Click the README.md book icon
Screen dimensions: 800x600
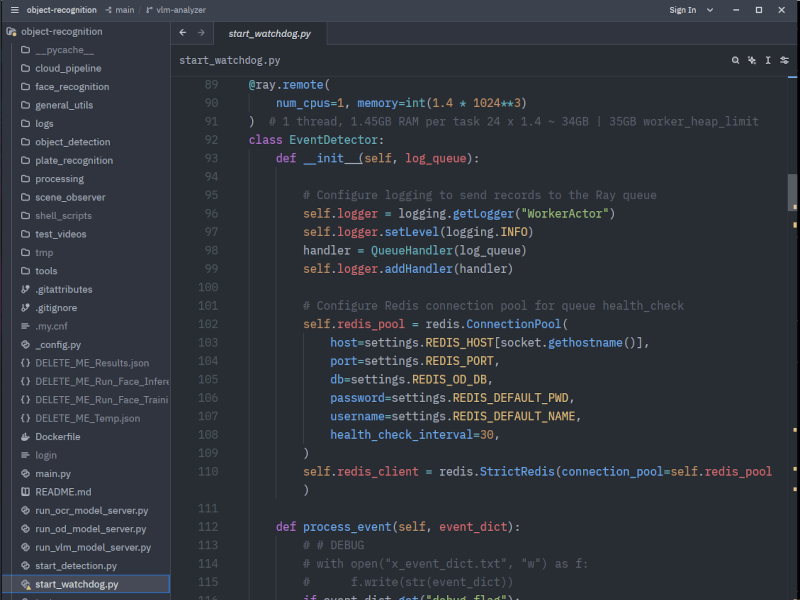[x=25, y=492]
